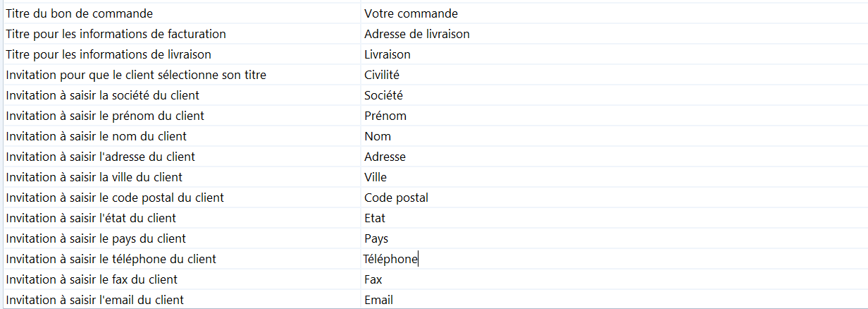Click 'Titre pour les informations de facturation' label
The height and width of the screenshot is (309, 868).
(116, 34)
